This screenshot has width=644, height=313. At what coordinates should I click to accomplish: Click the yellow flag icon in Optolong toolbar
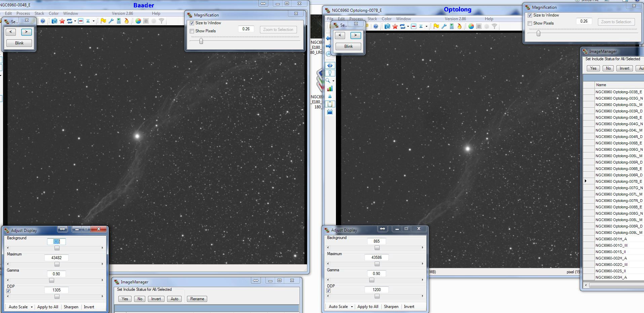click(x=436, y=26)
